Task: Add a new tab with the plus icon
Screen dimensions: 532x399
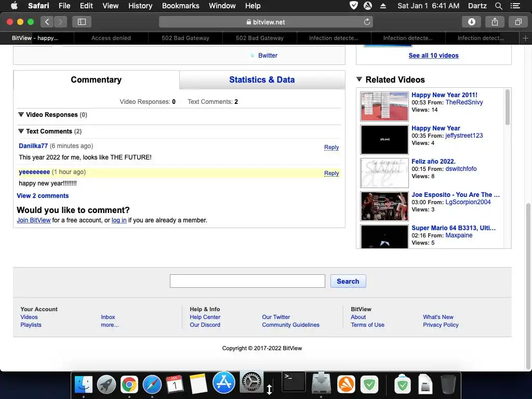Action: point(525,38)
